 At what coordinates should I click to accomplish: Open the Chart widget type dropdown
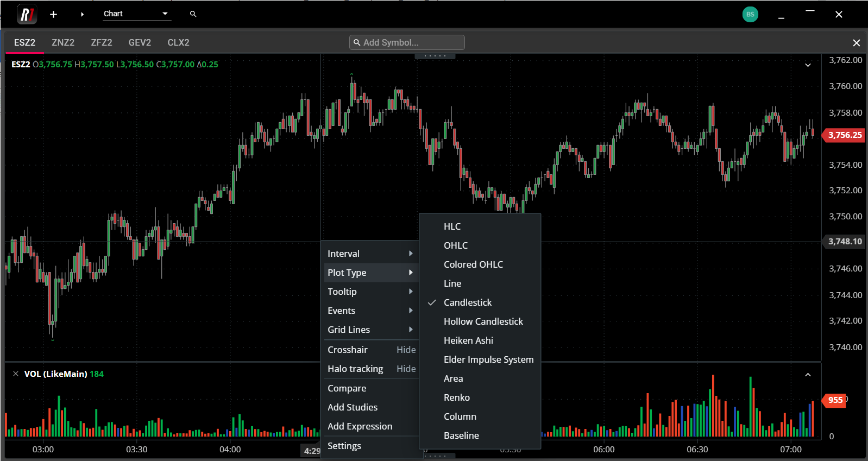[137, 14]
